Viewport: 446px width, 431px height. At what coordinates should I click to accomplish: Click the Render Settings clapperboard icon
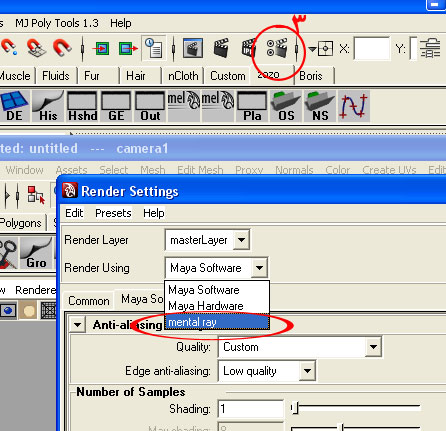pyautogui.click(x=277, y=48)
